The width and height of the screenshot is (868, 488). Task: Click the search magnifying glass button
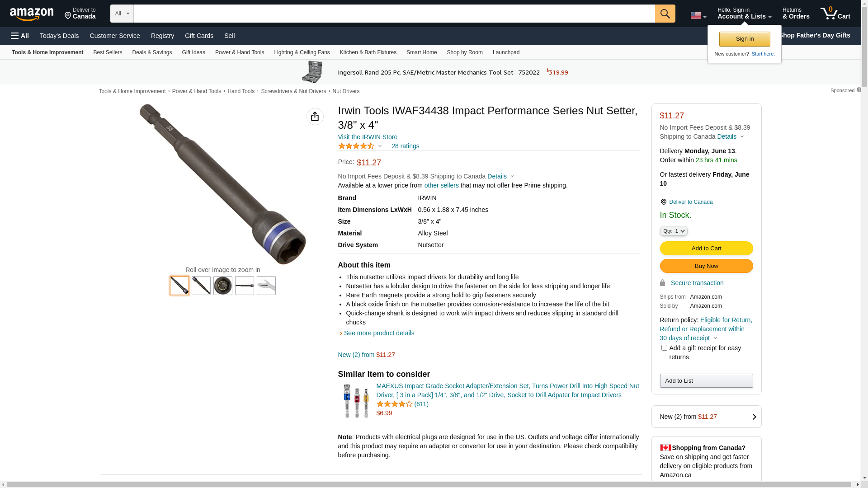coord(665,14)
